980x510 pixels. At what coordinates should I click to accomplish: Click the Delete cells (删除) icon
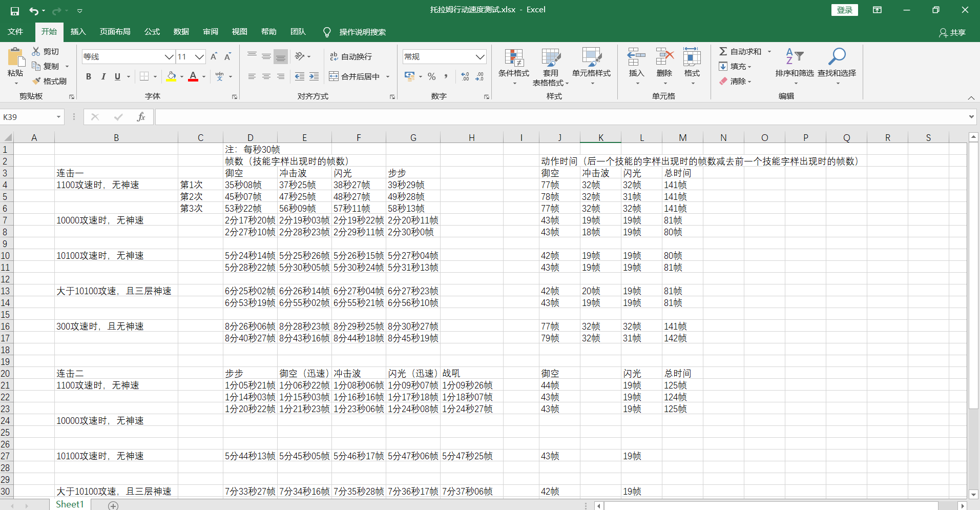point(664,57)
